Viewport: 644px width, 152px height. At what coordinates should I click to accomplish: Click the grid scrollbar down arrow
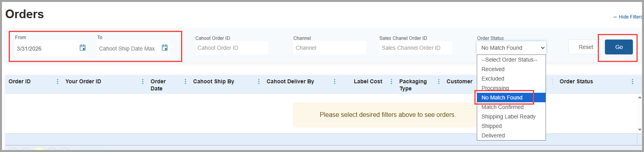(x=640, y=129)
